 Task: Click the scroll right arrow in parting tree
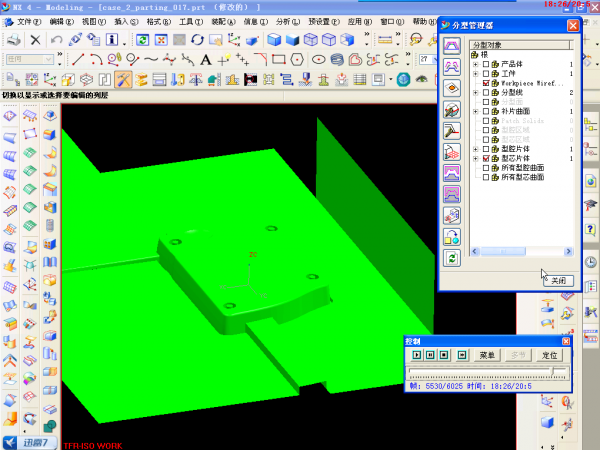point(568,251)
